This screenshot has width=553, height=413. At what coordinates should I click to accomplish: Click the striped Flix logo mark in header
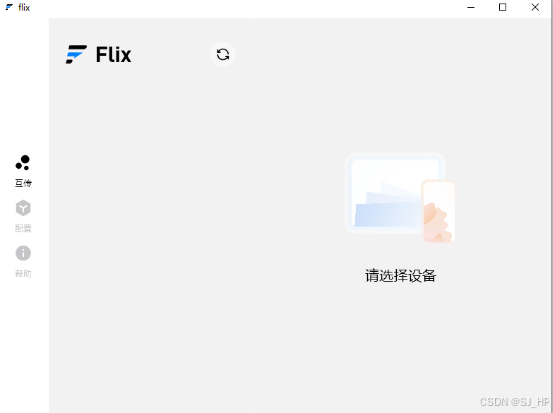[x=76, y=54]
